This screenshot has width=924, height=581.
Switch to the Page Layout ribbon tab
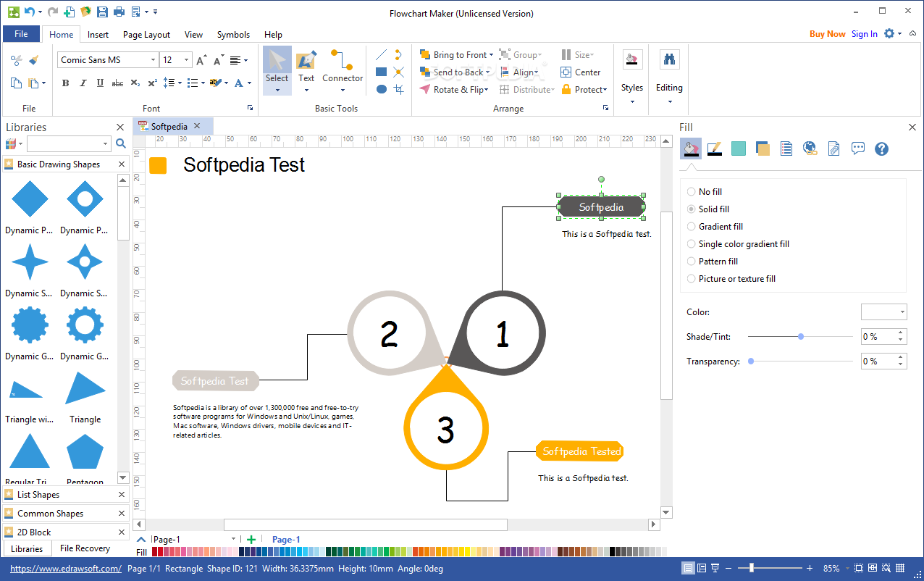146,34
